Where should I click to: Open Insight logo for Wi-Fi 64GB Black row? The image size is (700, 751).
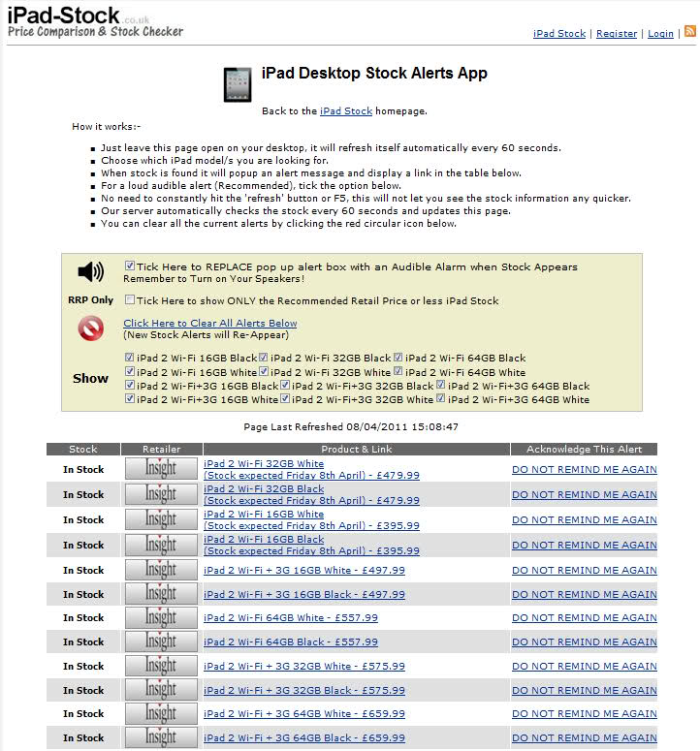click(x=161, y=641)
